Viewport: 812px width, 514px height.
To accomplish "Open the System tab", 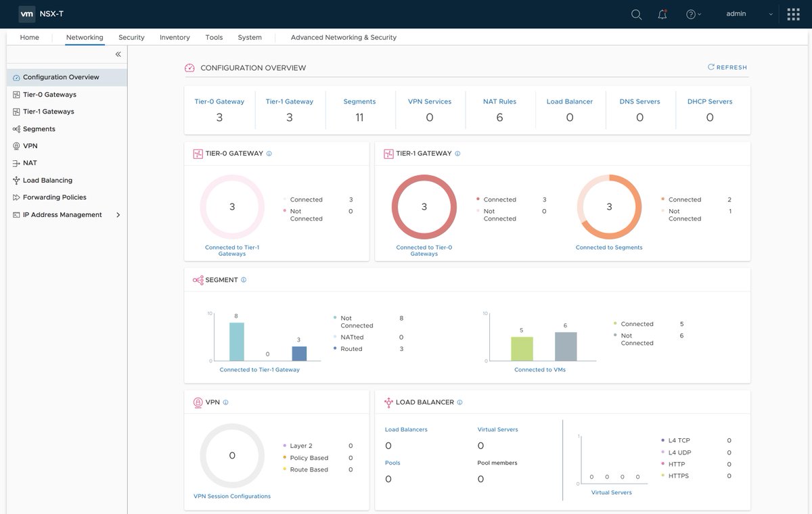I will click(x=249, y=37).
